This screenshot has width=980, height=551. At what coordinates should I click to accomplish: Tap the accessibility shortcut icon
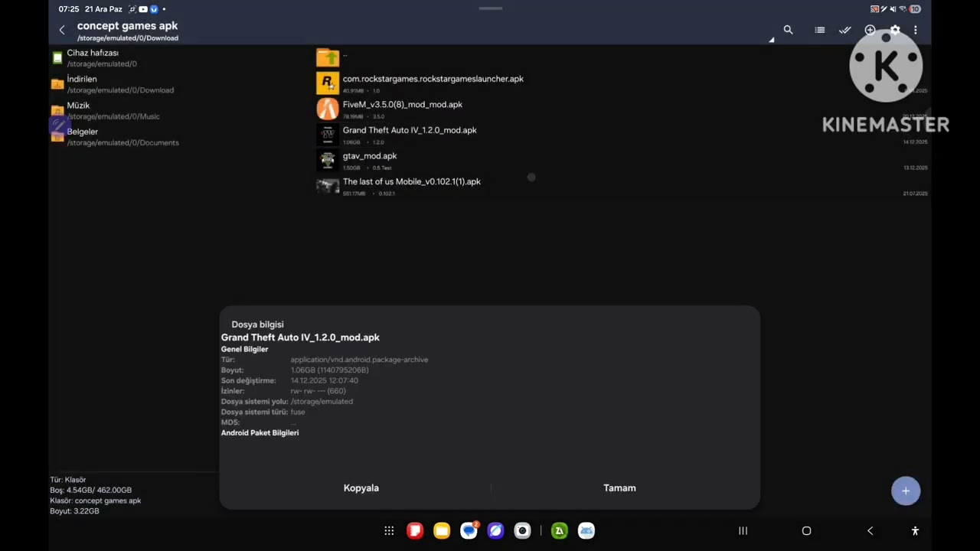click(915, 530)
